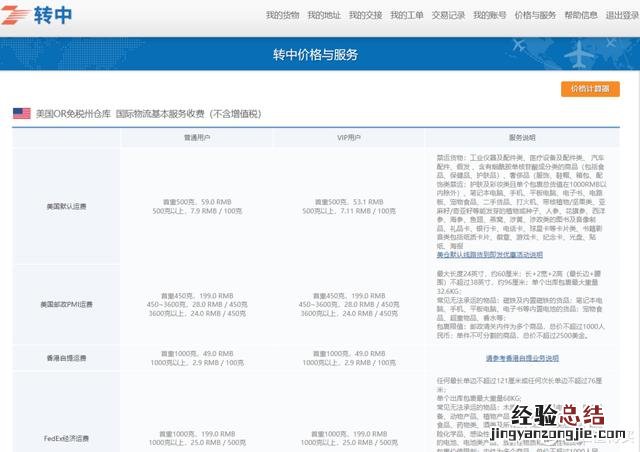640x452 pixels.
Task: Open 我的交接 in the navigation bar
Action: click(365, 16)
